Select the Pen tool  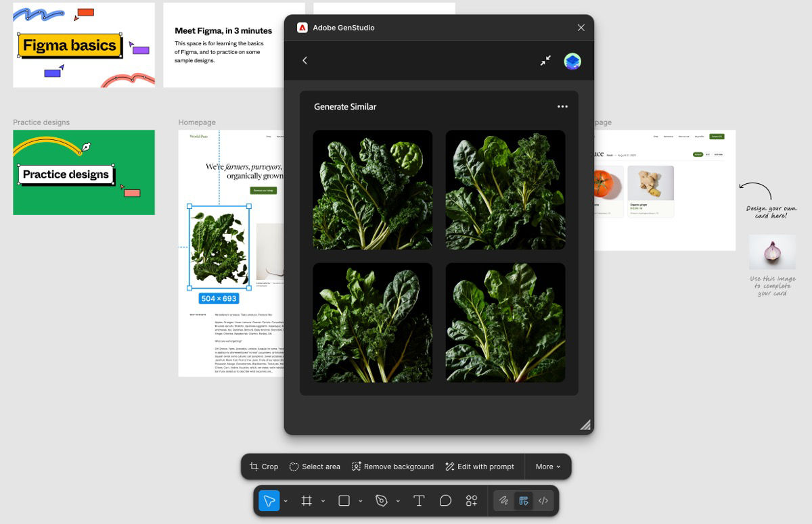pos(381,500)
